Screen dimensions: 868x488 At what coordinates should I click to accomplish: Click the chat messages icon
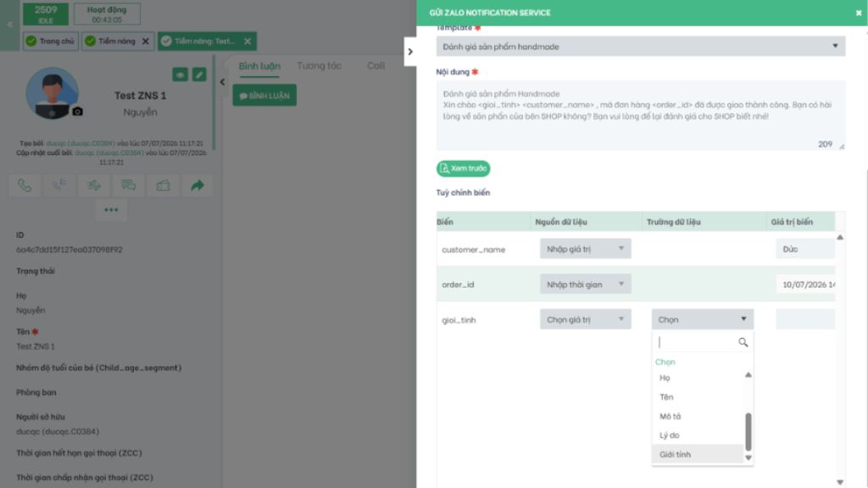click(x=129, y=186)
